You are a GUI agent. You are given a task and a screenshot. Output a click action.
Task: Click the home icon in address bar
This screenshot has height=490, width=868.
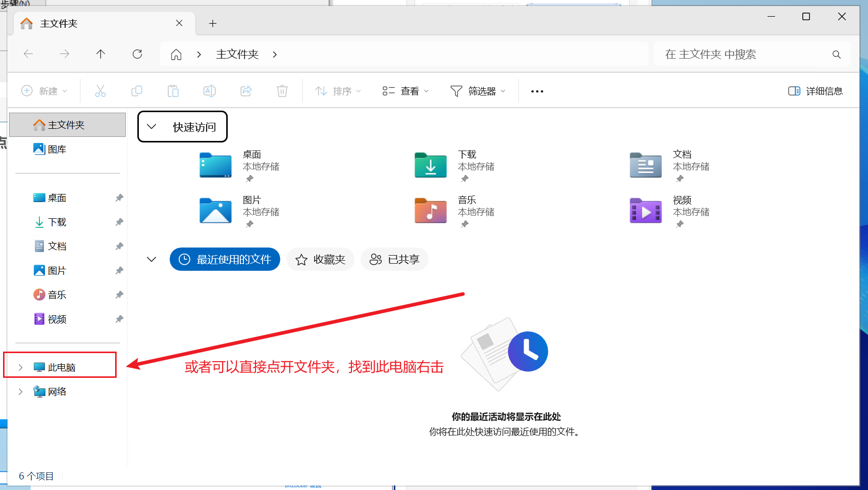coord(176,55)
